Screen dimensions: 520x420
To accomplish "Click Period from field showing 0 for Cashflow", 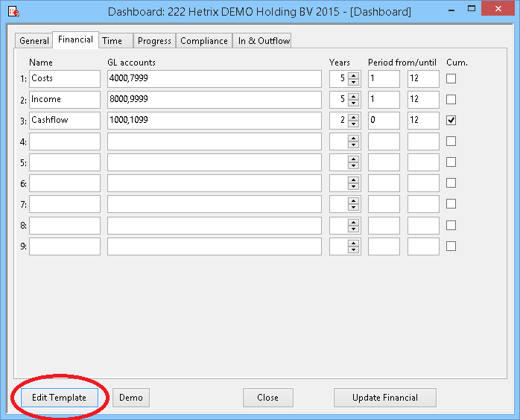I will coord(384,121).
